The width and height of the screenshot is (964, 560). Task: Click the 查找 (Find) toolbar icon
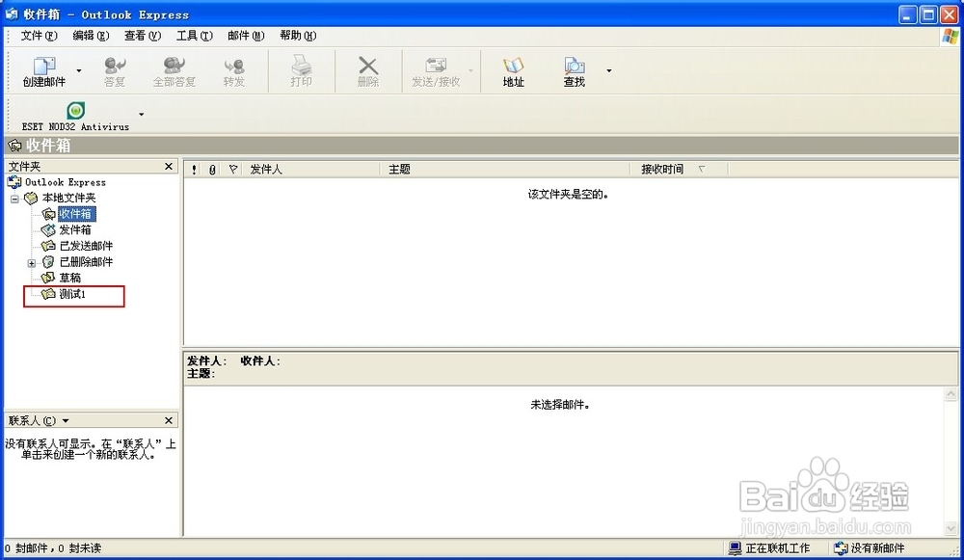tap(574, 70)
